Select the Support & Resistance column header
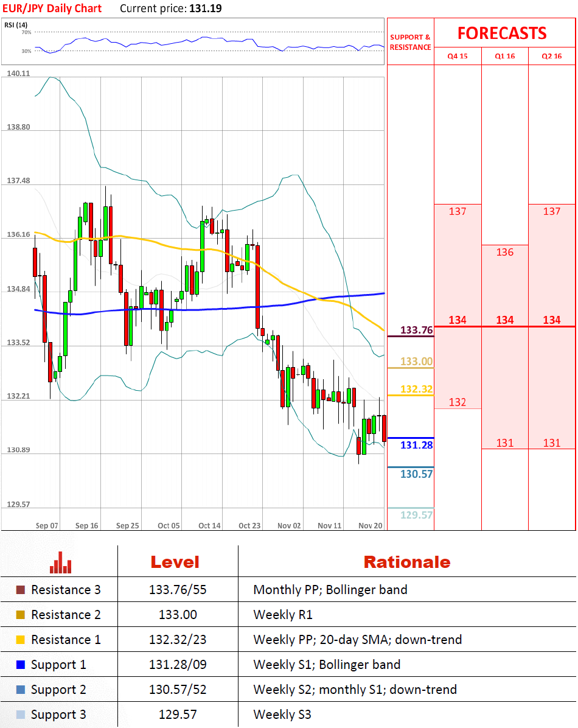This screenshot has height=728, width=578. 410,42
